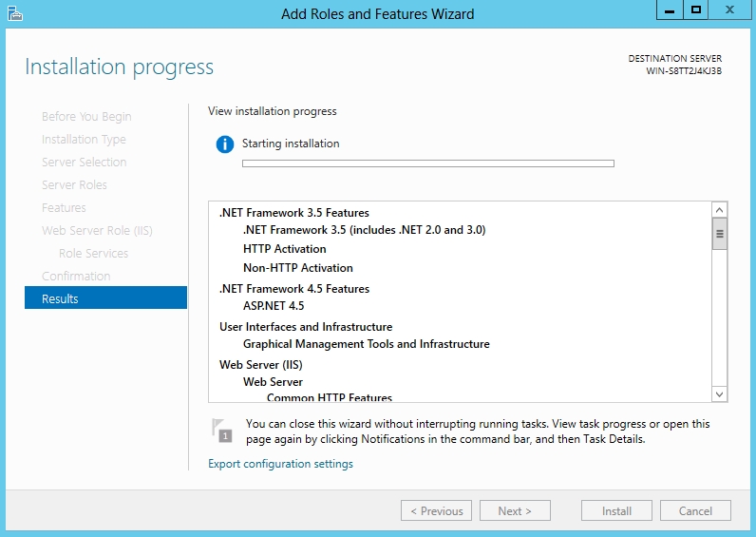Image resolution: width=756 pixels, height=537 pixels.
Task: Click the Next button
Action: click(514, 510)
